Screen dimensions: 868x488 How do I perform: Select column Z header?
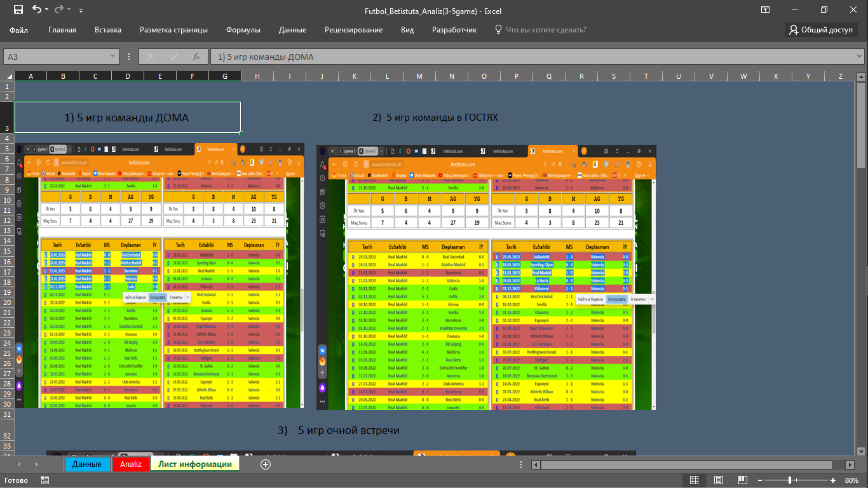(x=840, y=76)
